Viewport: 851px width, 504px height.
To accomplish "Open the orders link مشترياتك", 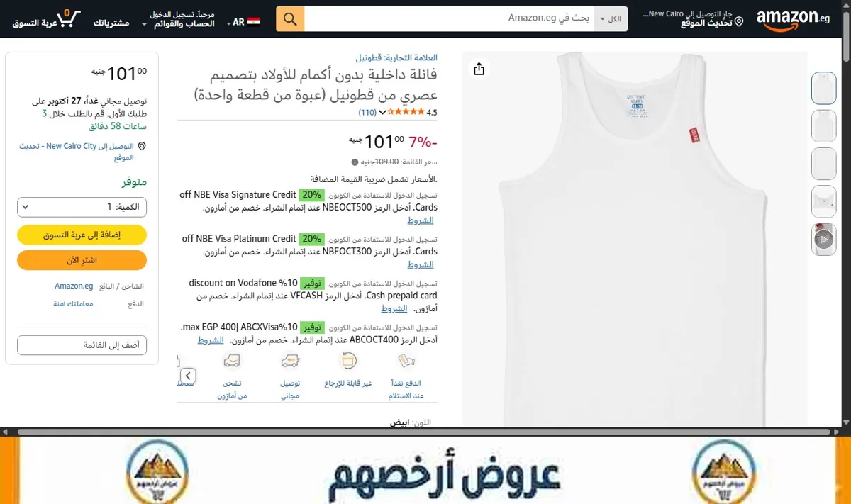I will (111, 23).
